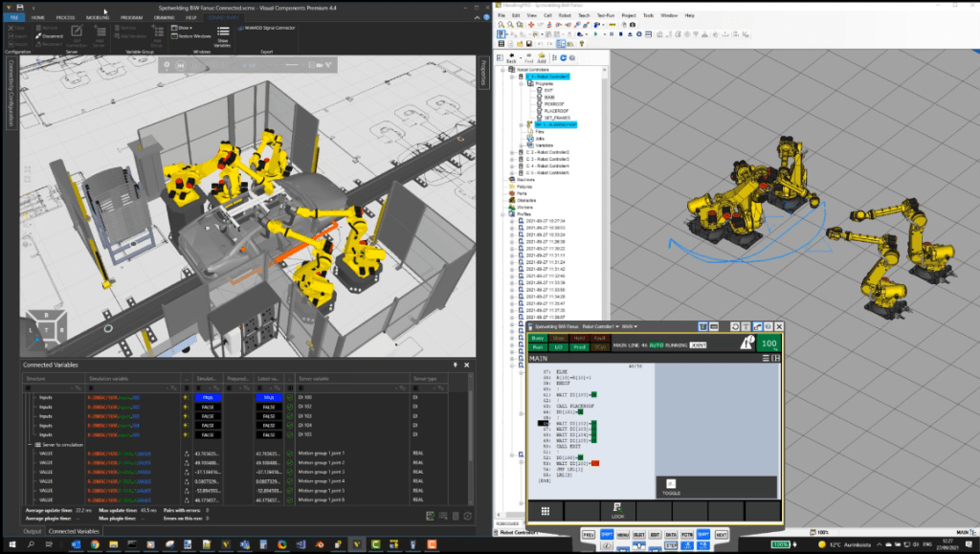The width and height of the screenshot is (980, 554).
Task: Click the Show Variables ribbon button
Action: coord(222,37)
